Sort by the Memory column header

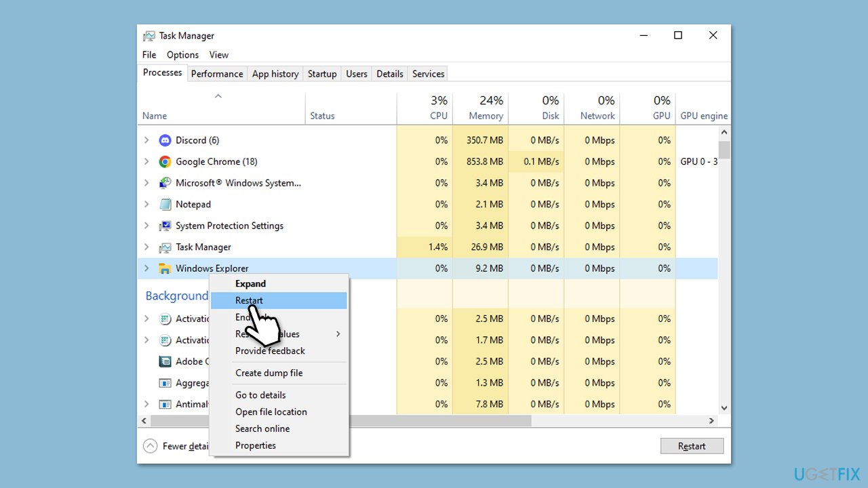pyautogui.click(x=480, y=108)
